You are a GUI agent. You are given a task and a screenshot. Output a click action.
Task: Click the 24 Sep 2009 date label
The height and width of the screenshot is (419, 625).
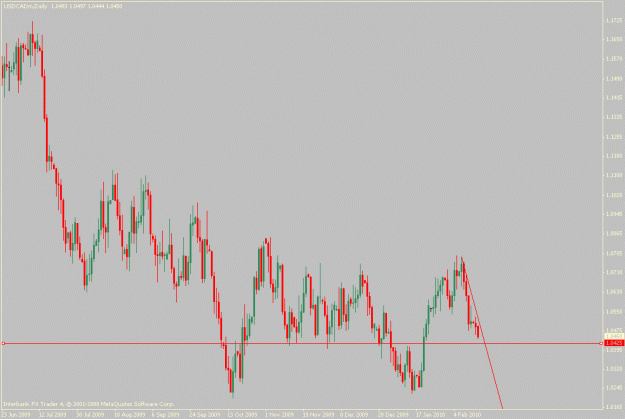tap(205, 415)
